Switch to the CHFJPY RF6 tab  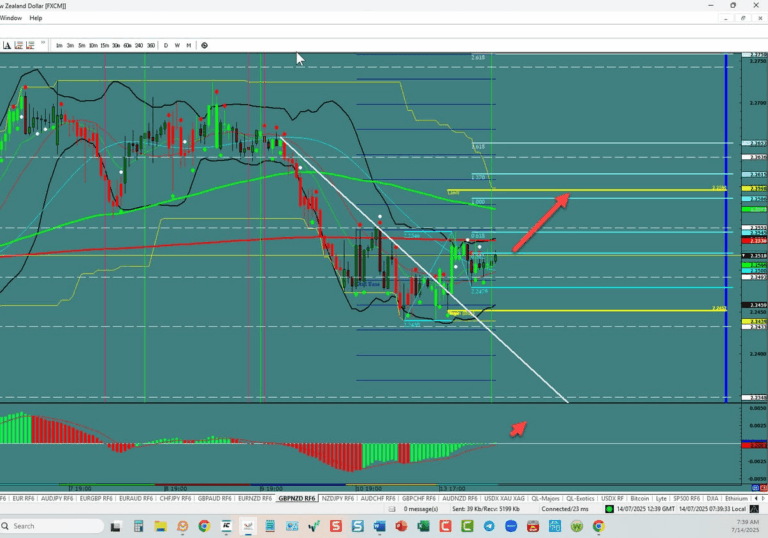[x=175, y=498]
